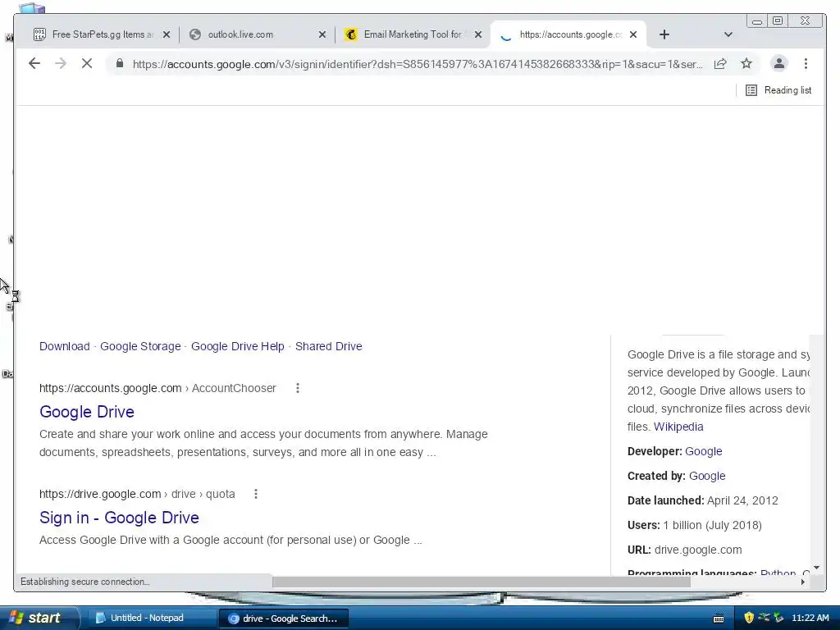
Task: Open Sign in - Google Drive result
Action: coord(119,518)
